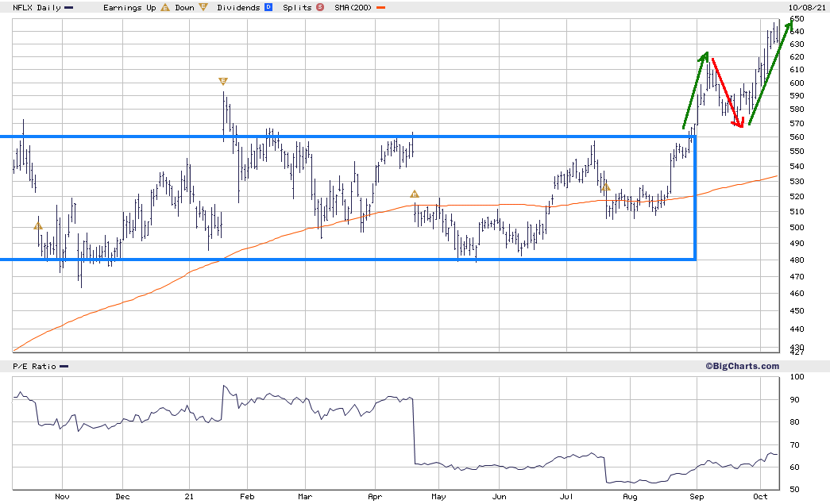Click the 650 price axis label
Viewport: 830px width, 504px height.
click(797, 19)
